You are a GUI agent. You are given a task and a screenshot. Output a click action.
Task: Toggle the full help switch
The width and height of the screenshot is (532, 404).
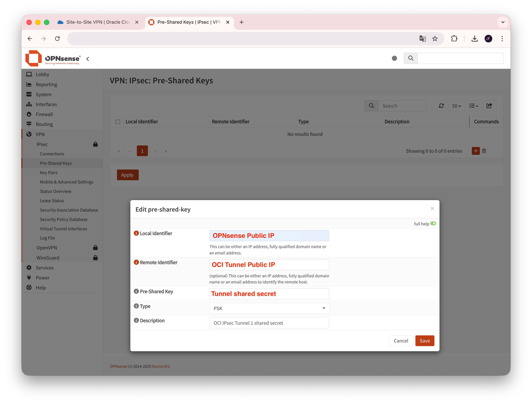coord(433,224)
